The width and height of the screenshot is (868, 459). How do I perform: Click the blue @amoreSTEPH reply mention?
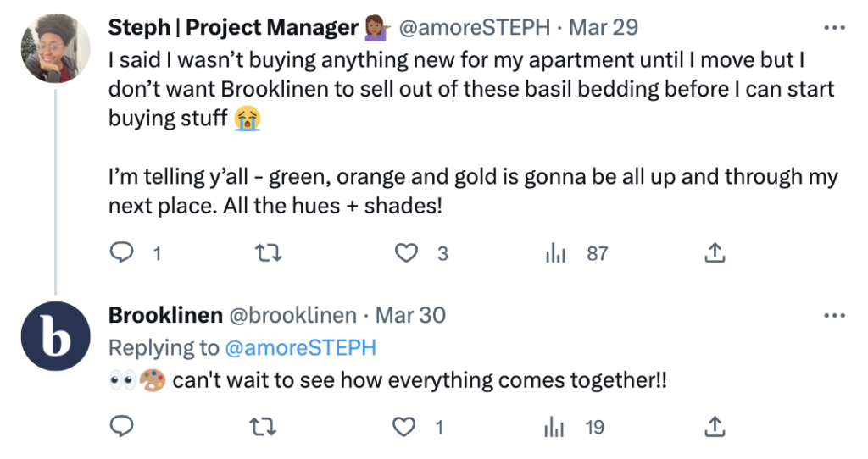click(x=299, y=348)
